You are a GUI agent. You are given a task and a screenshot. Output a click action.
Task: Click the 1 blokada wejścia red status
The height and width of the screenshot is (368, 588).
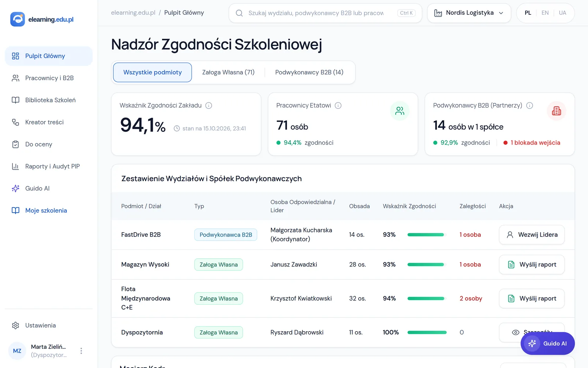point(532,142)
